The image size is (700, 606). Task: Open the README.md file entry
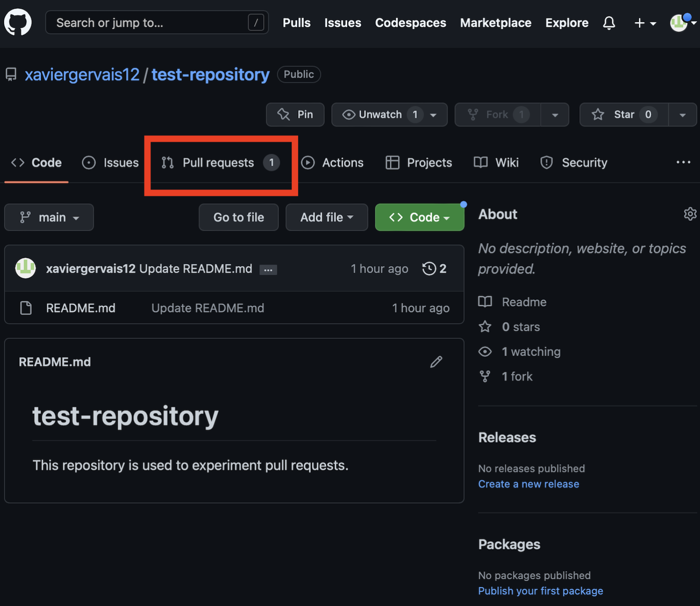pos(81,308)
